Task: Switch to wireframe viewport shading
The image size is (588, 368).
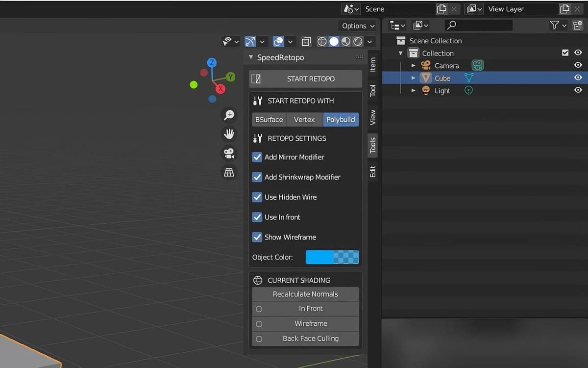Action: click(x=322, y=42)
